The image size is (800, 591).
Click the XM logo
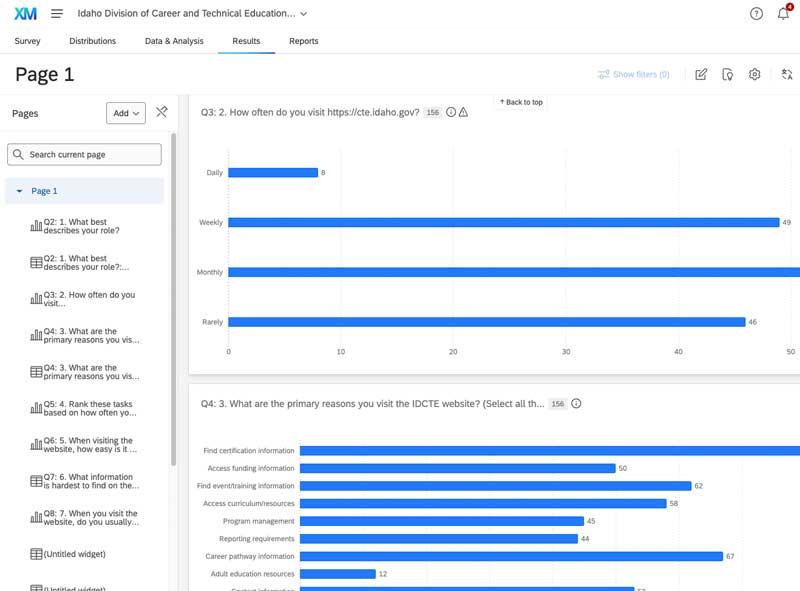[x=25, y=14]
